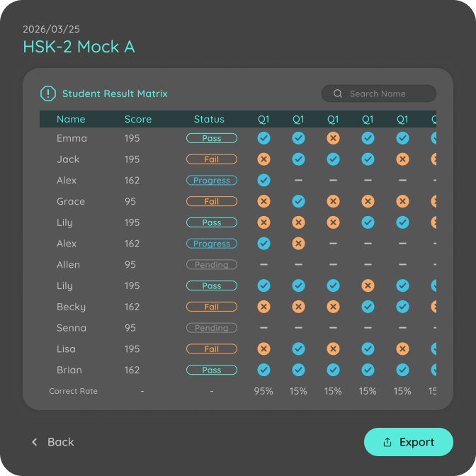
Task: Select the student name Lisa
Action: click(66, 348)
